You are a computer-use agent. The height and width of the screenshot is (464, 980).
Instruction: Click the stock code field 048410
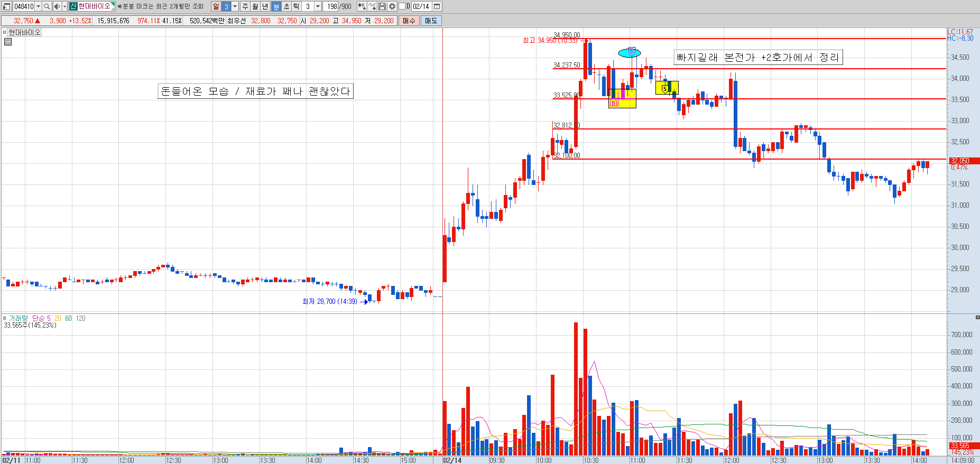point(24,6)
